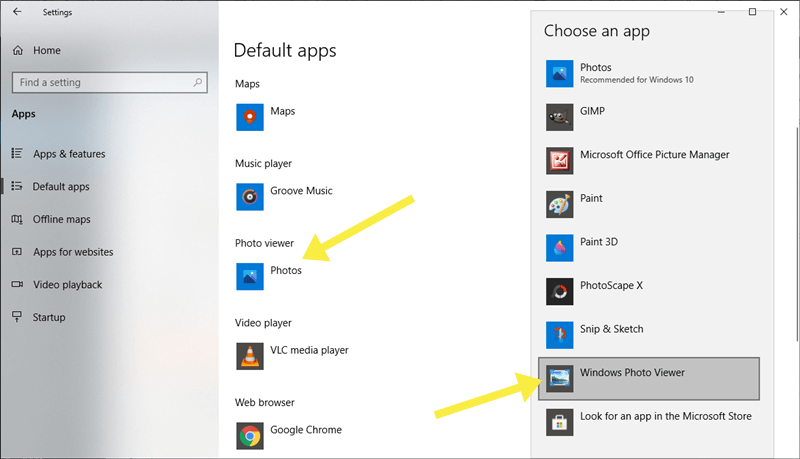Select PhotoScape X label in app chooser

pyautogui.click(x=611, y=286)
